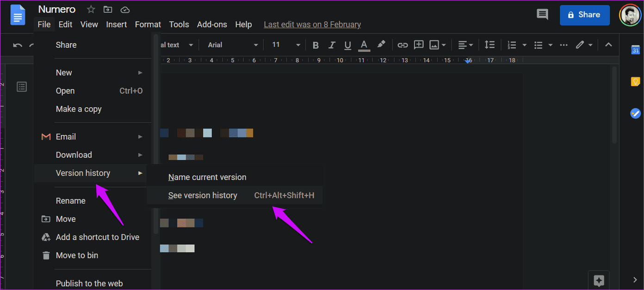
Task: Open line spacing options
Action: point(489,45)
